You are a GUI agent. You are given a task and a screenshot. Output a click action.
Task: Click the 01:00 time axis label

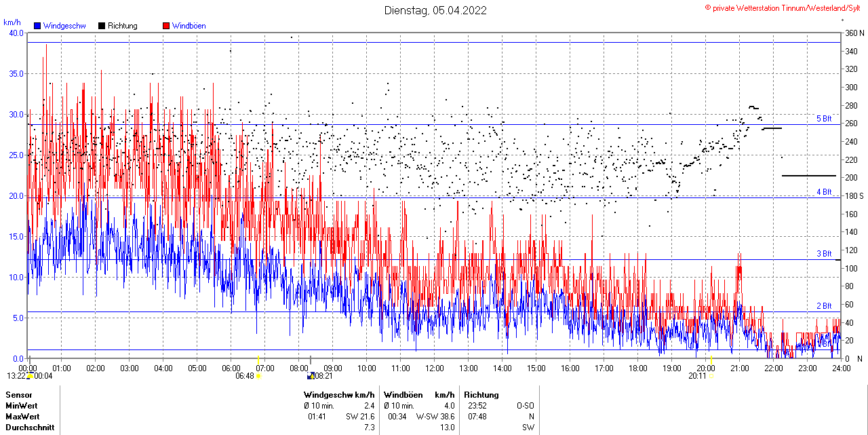pos(62,368)
